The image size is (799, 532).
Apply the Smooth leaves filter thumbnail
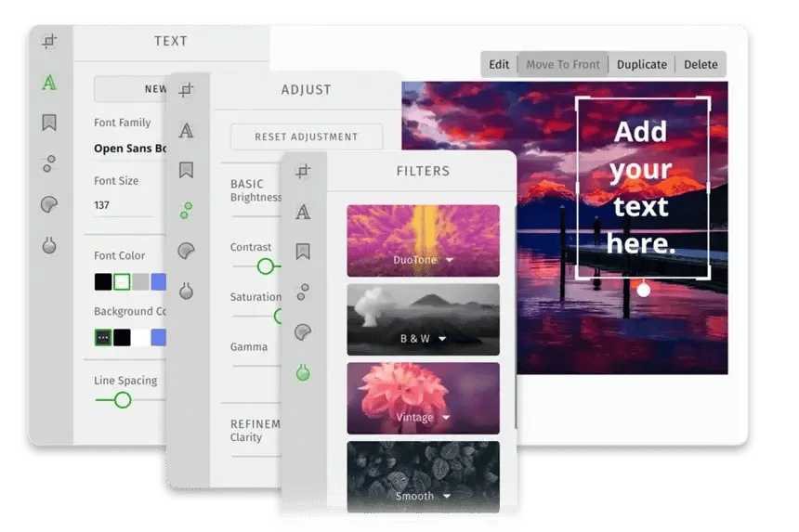pyautogui.click(x=423, y=476)
